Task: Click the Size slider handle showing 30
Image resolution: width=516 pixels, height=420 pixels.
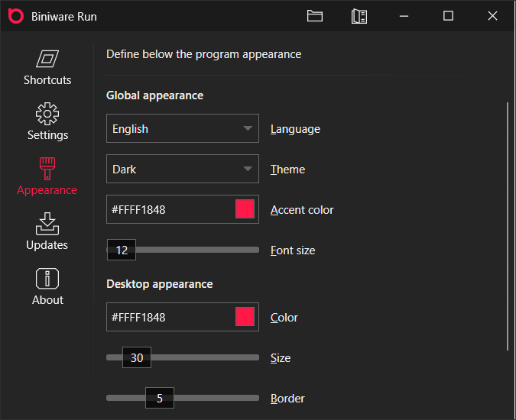Action: pos(137,357)
